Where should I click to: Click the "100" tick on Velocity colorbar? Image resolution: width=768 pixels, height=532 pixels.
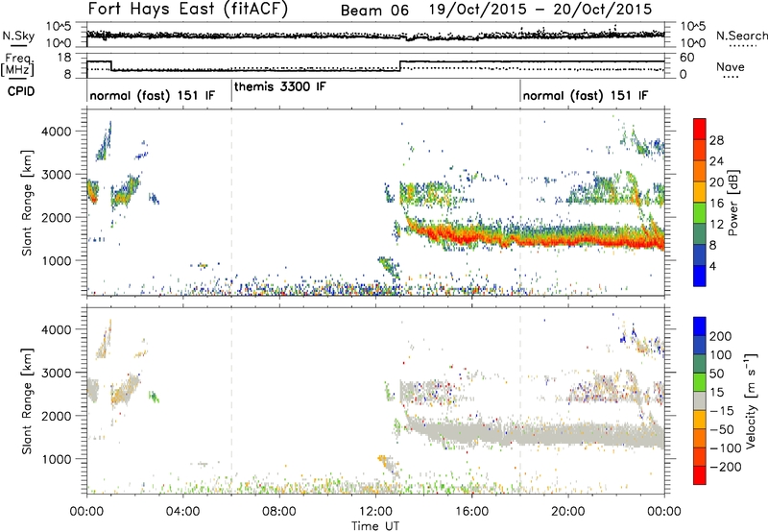[x=721, y=354]
